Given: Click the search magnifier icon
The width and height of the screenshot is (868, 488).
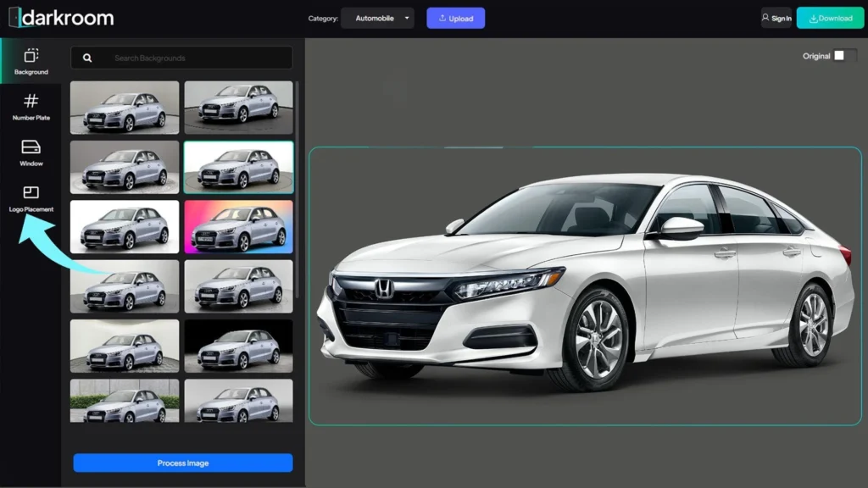Looking at the screenshot, I should point(87,58).
